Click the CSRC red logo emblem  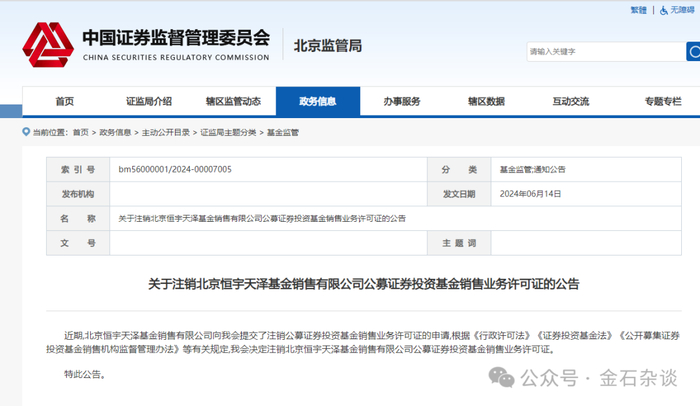(x=48, y=45)
